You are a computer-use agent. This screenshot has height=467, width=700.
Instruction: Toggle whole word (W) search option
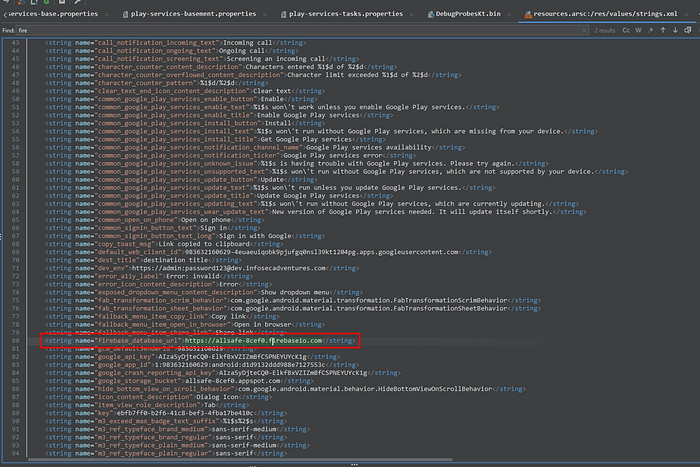(638, 30)
